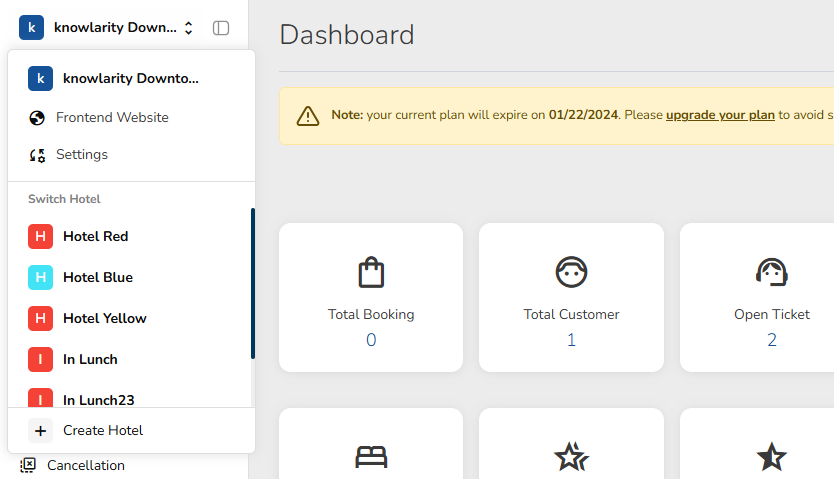
Task: Expand the knowlarity hotel switcher chevron
Action: (188, 28)
